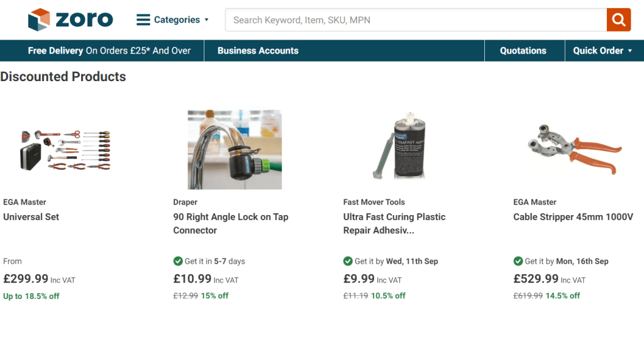This screenshot has width=644, height=346.
Task: Open the tap connector product image
Action: coord(235,150)
